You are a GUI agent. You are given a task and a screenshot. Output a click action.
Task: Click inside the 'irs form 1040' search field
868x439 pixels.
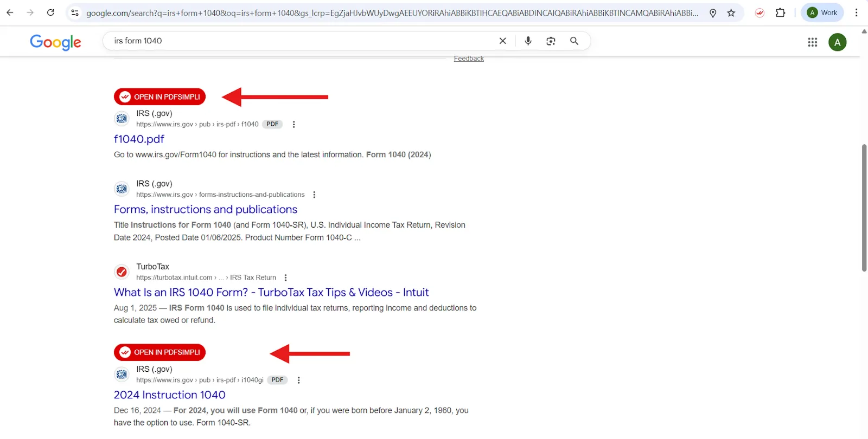click(x=298, y=41)
